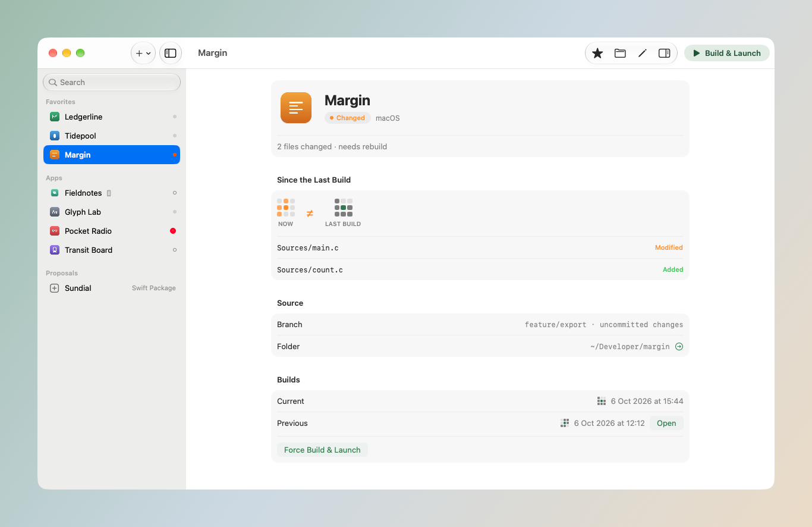Click the red status dot beside Pocket Radio

(x=173, y=231)
